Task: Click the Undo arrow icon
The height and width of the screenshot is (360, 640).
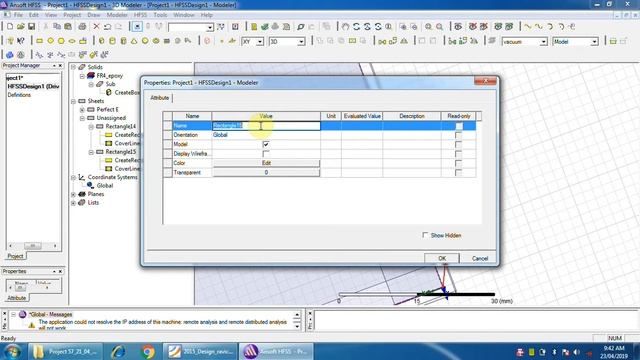Action: [x=107, y=27]
